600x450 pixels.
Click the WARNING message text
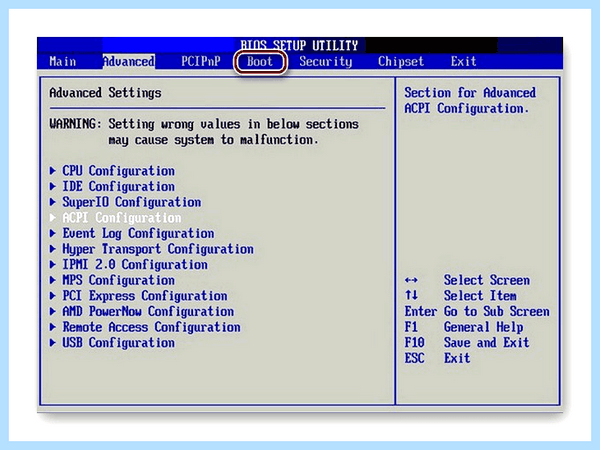pyautogui.click(x=204, y=132)
